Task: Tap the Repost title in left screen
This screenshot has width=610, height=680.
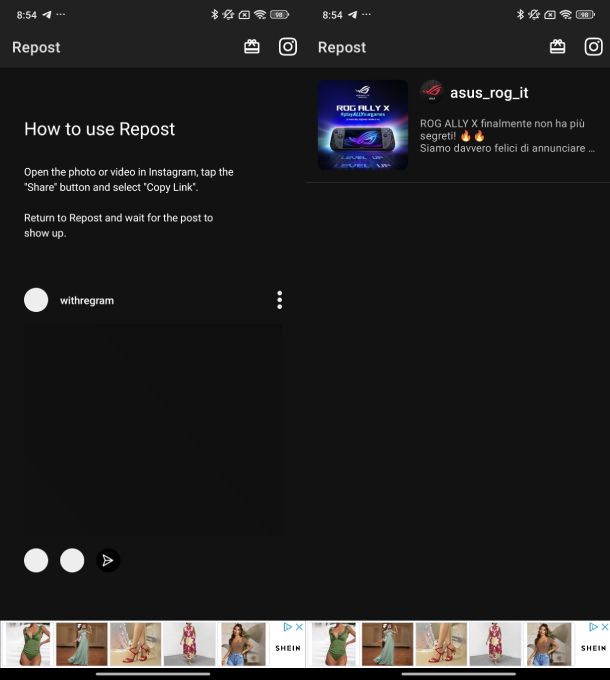Action: tap(36, 47)
